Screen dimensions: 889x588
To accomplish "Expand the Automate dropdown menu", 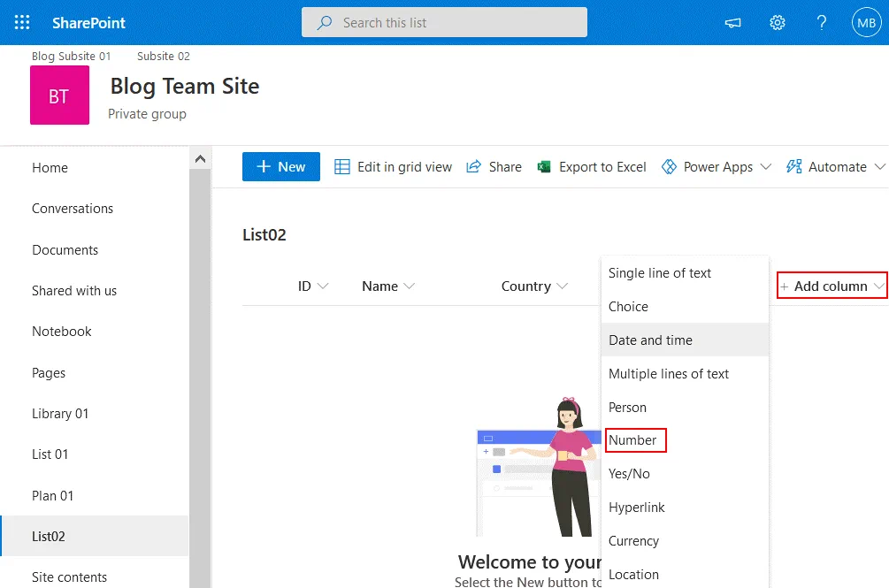I will pyautogui.click(x=835, y=167).
